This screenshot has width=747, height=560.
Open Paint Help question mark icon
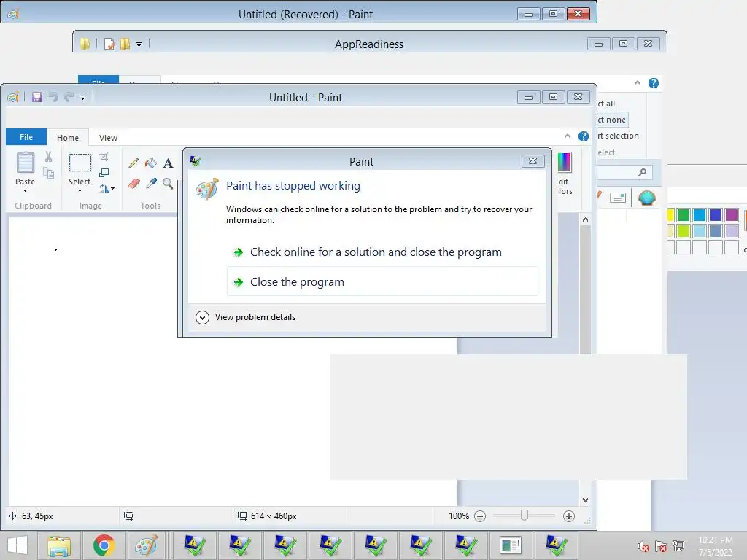tap(583, 136)
